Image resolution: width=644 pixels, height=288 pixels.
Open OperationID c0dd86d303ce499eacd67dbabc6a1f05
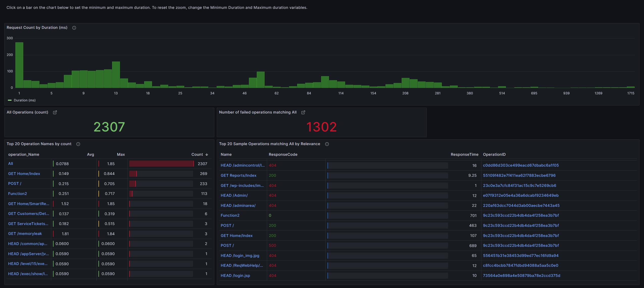click(521, 165)
